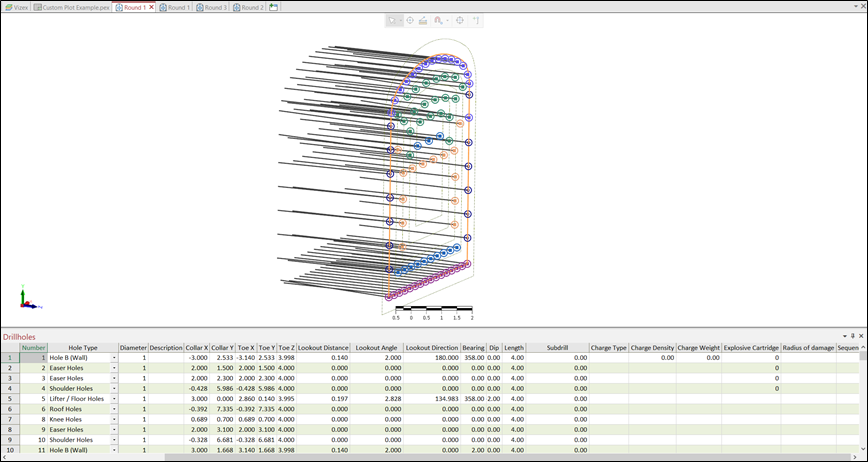Pin the Drillholes panel with the pushpin

(853, 336)
